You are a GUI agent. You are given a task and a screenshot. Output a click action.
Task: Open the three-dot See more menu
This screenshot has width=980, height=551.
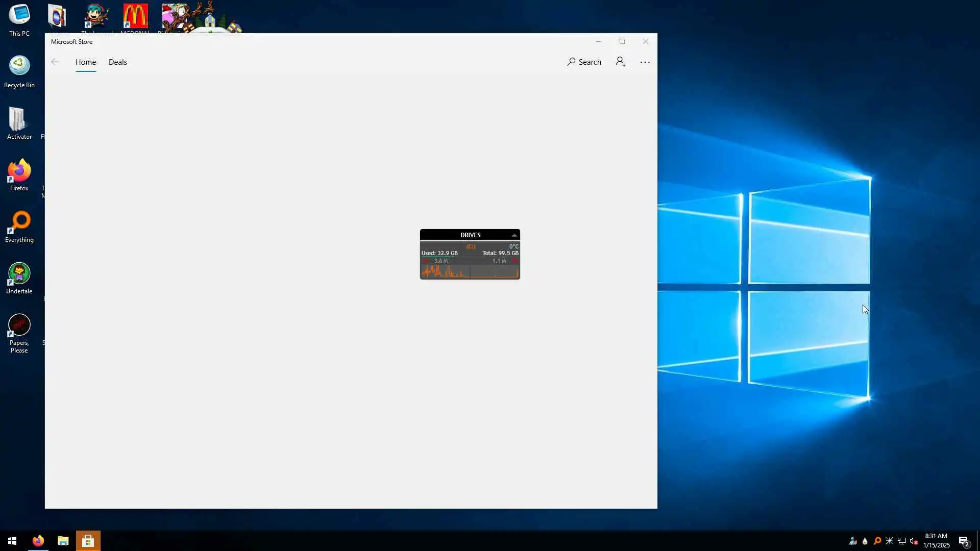(x=645, y=62)
